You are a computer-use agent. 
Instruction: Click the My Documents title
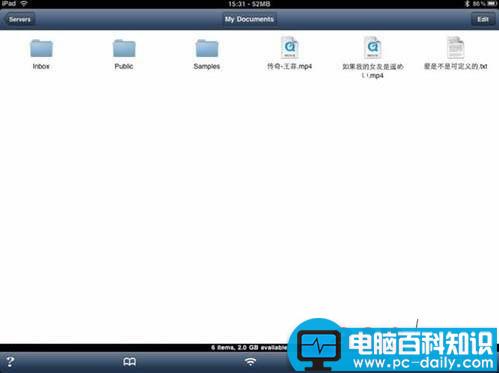249,19
